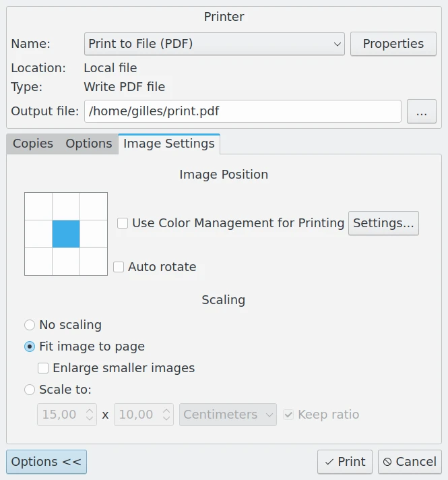Enable Use Color Management for Printing
Screen dimensions: 448x480
123,223
